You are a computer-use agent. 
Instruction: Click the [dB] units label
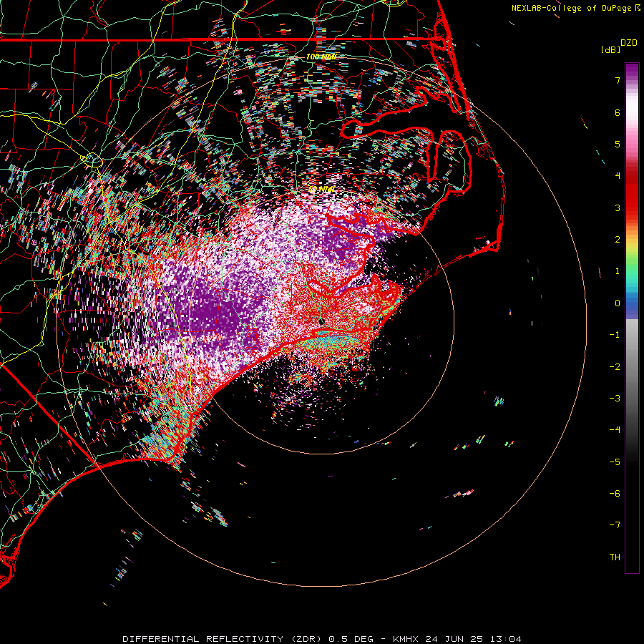point(610,49)
